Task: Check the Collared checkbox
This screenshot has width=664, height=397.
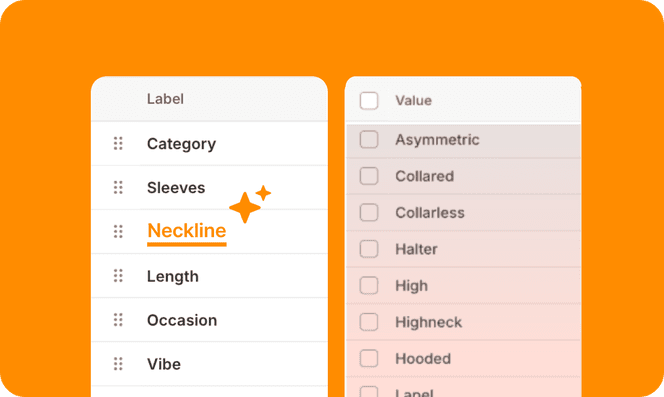Action: (x=369, y=176)
